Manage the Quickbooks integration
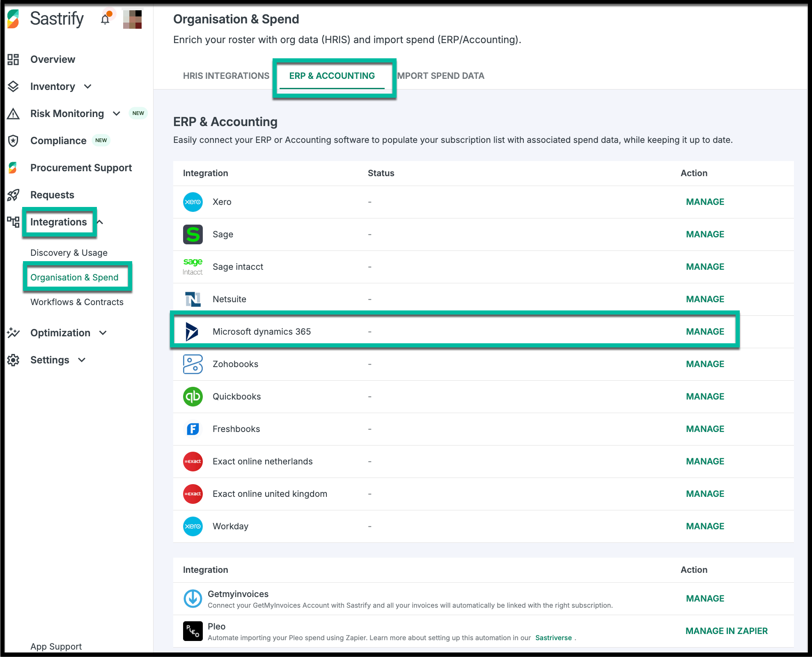The image size is (812, 657). coord(705,397)
